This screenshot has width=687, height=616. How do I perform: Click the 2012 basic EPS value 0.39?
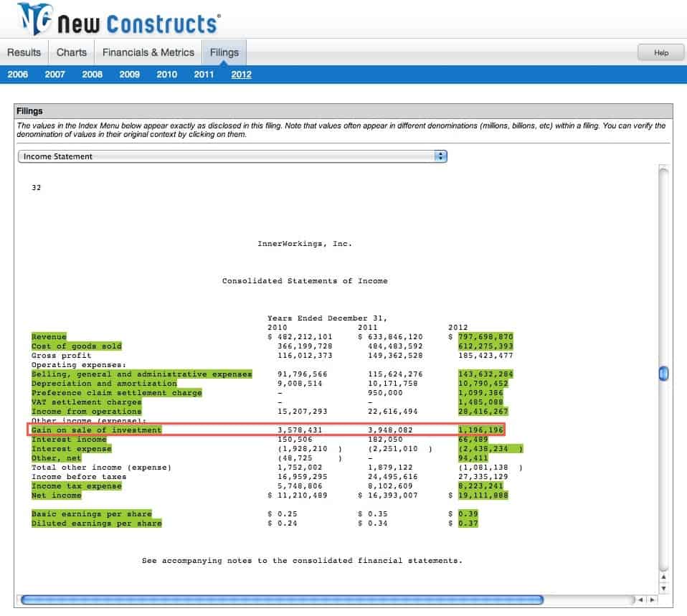[468, 513]
